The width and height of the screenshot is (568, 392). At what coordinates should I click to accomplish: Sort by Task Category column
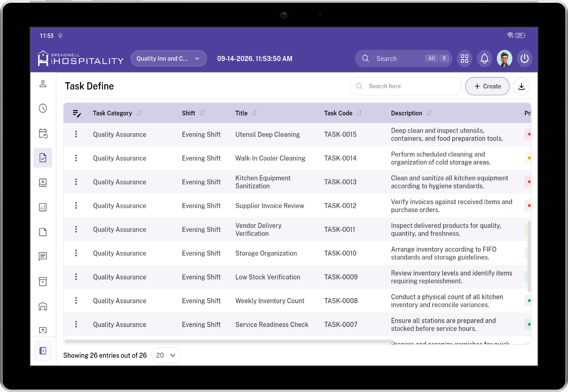[x=139, y=113]
